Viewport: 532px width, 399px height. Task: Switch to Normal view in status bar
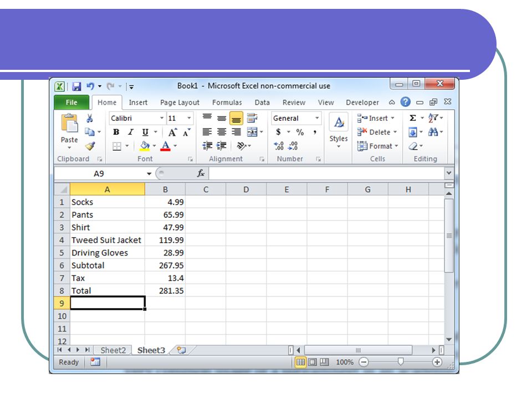(x=300, y=362)
